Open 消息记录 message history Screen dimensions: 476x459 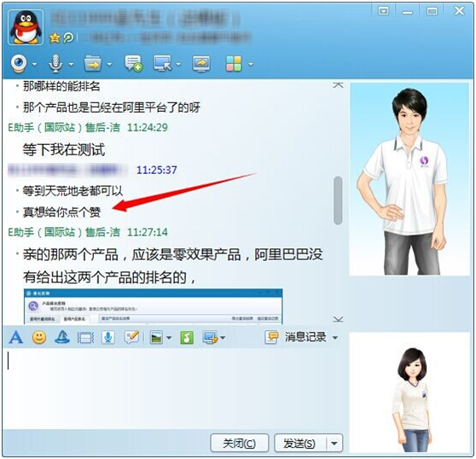coord(296,337)
